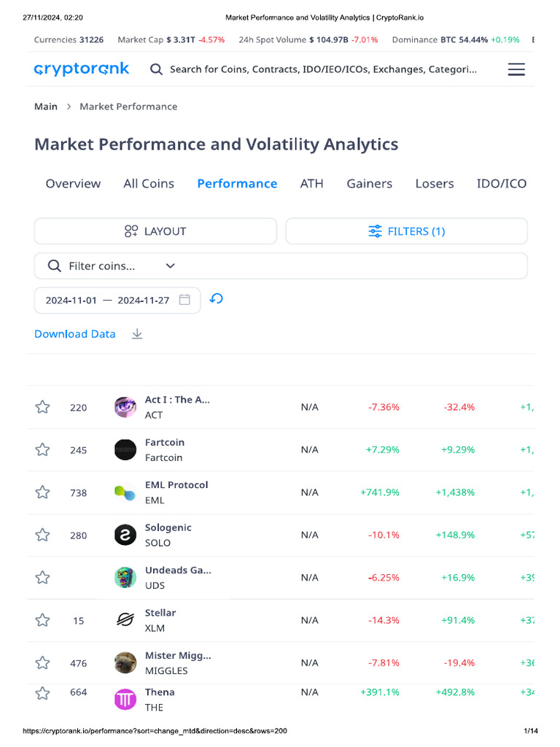The height and width of the screenshot is (747, 560).
Task: Click the Download Data link
Action: (x=74, y=334)
